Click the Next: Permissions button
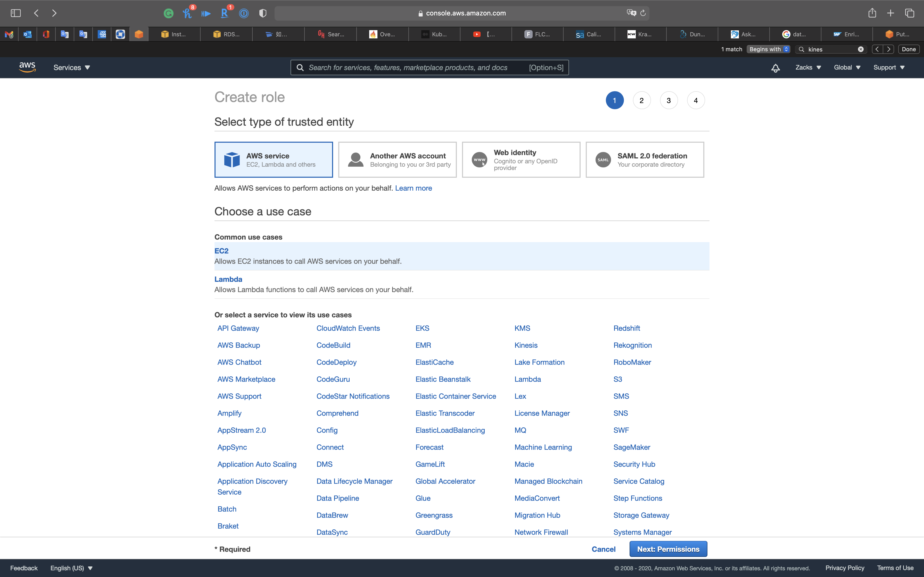 (668, 549)
